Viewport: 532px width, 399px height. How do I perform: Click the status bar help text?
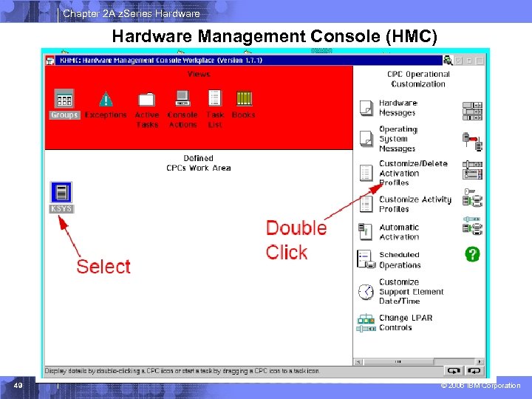tap(183, 371)
